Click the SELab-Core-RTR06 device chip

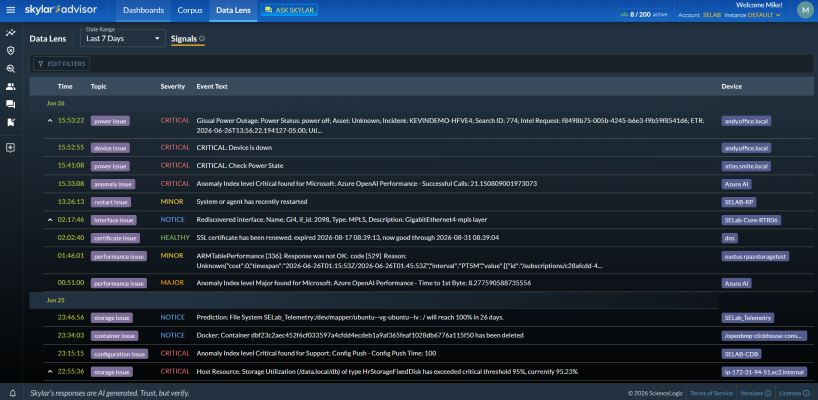pos(751,220)
